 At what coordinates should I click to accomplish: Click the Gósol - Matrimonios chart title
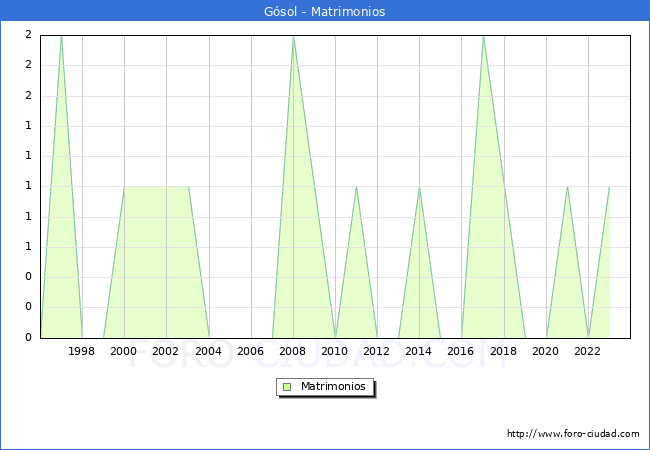click(325, 11)
